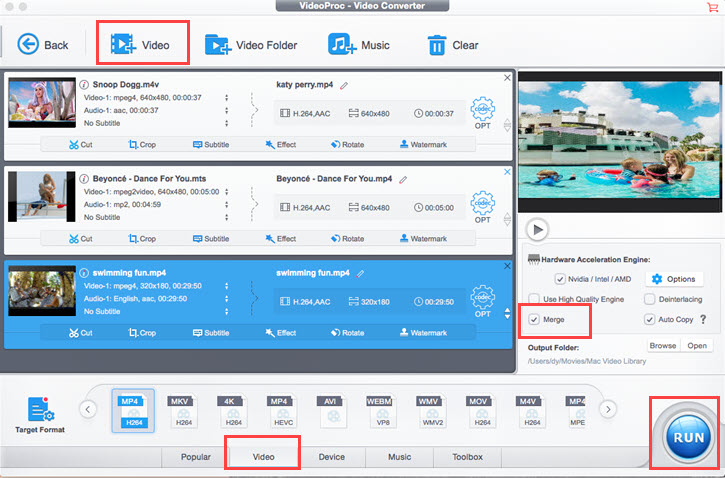Open codec OPT for Snoop Dogg.m4v

[x=483, y=113]
